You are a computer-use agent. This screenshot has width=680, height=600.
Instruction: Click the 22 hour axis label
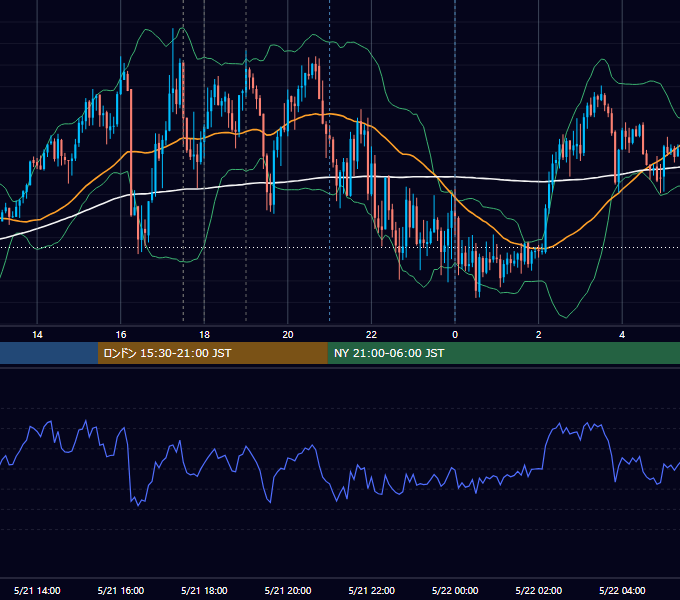click(371, 335)
